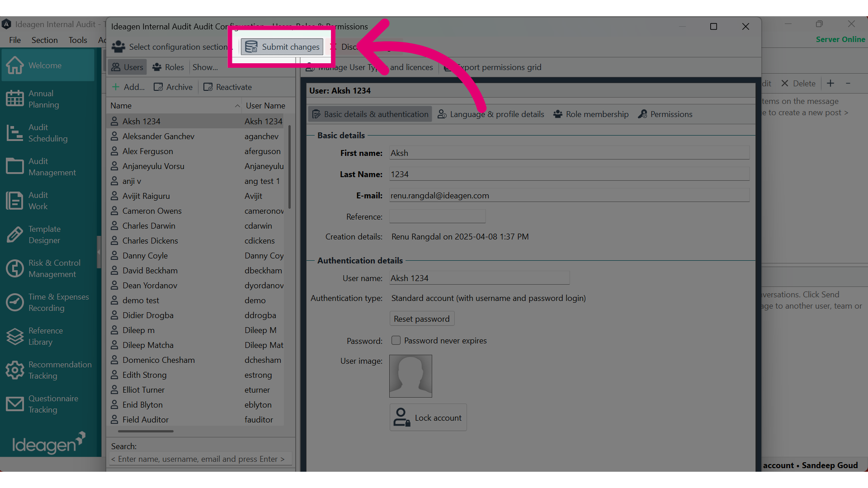
Task: Open Section menu in main window
Action: [44, 40]
